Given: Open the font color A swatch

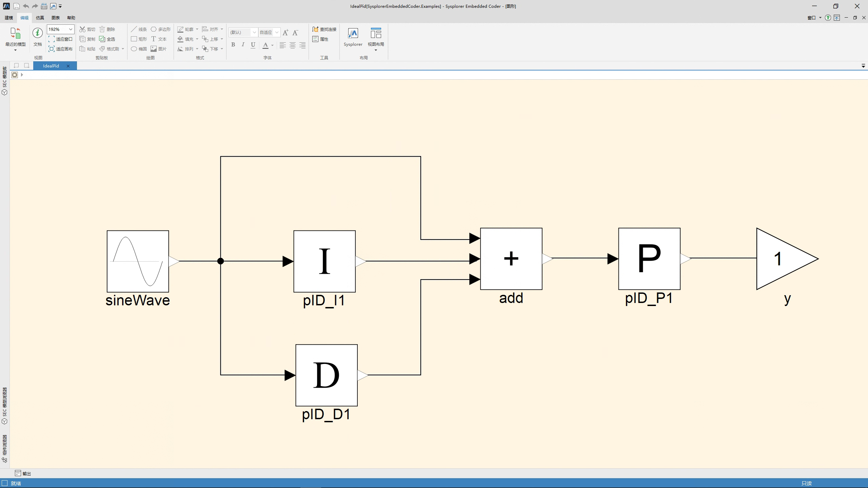Looking at the screenshot, I should pyautogui.click(x=265, y=45).
